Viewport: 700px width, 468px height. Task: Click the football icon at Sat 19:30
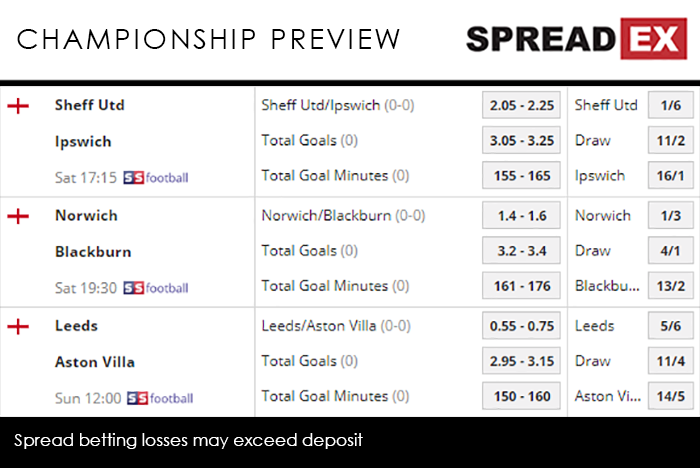coord(155,288)
